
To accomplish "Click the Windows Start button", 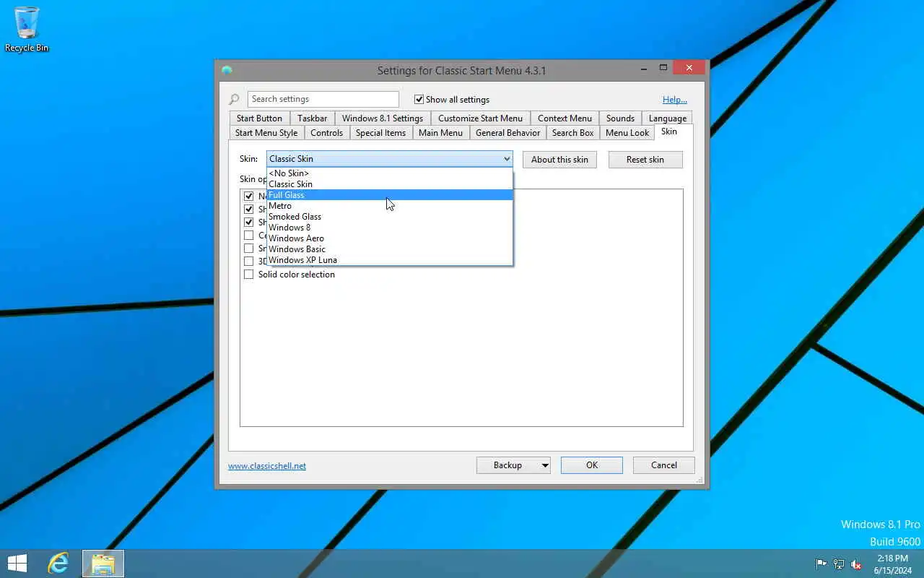I will click(x=17, y=564).
